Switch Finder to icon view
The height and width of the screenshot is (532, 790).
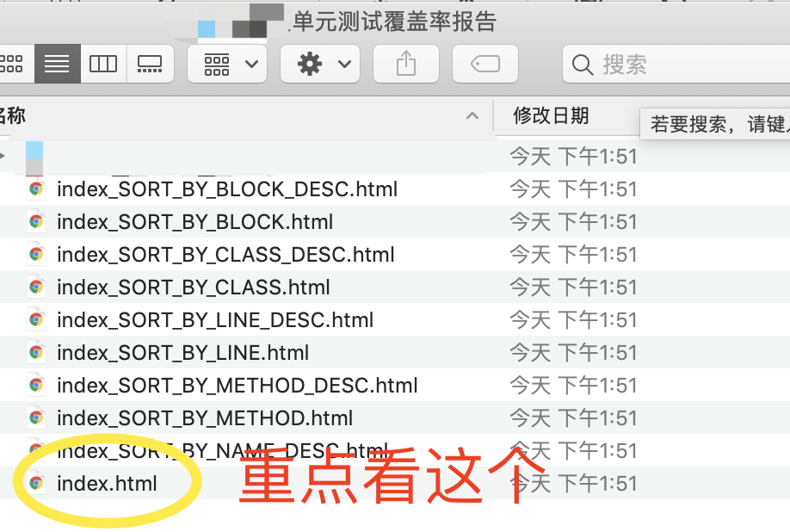click(12, 63)
